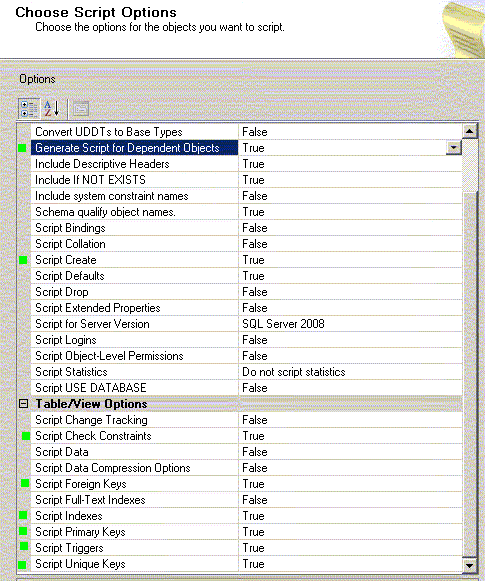Select Script Change Tracking option
485x581 pixels.
pos(91,420)
